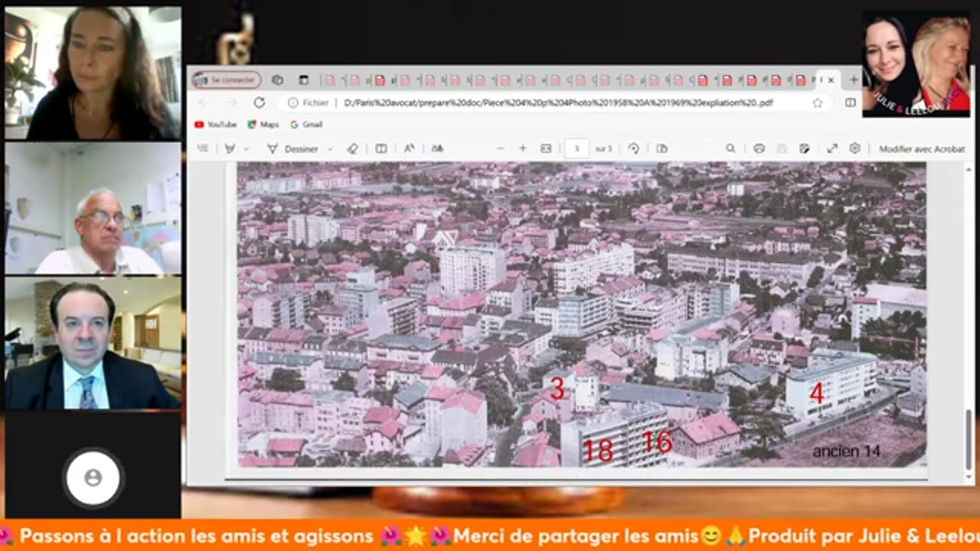View Fichier site information
This screenshot has height=551, width=980.
[x=308, y=103]
